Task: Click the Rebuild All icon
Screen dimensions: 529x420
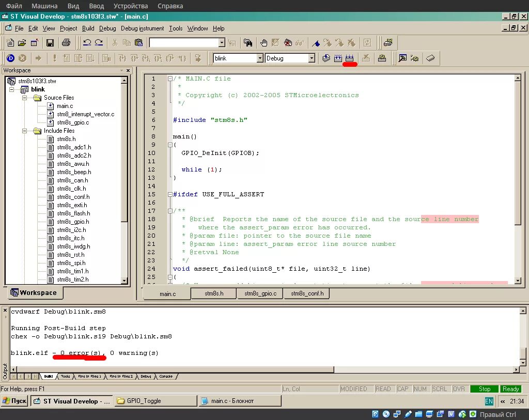Action: click(350, 58)
